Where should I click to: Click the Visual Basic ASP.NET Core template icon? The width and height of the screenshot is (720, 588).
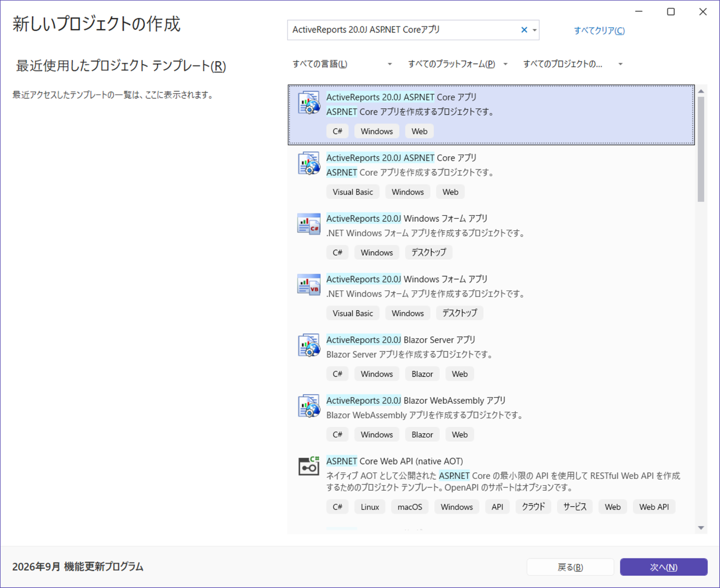pyautogui.click(x=308, y=163)
